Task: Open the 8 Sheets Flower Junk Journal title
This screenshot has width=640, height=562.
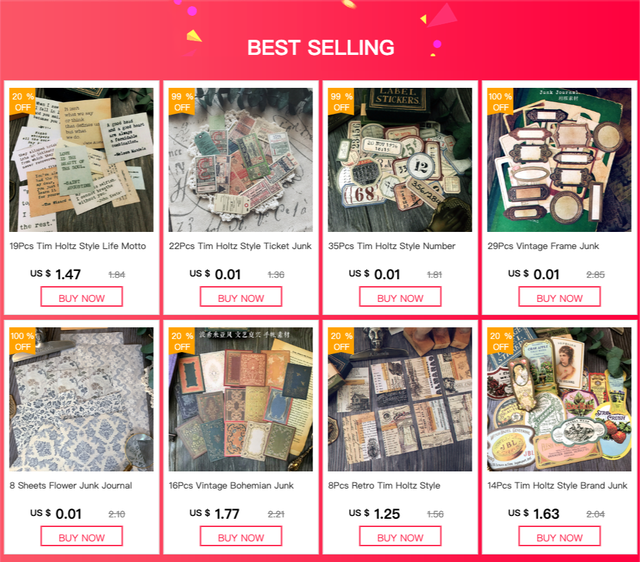Action: (71, 486)
